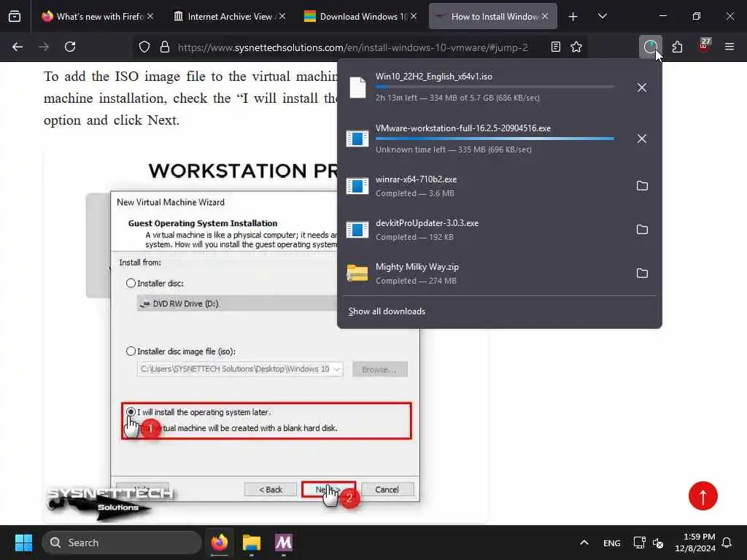Viewport: 747px width, 560px height.
Task: Open the ENG language indicator
Action: (x=612, y=542)
